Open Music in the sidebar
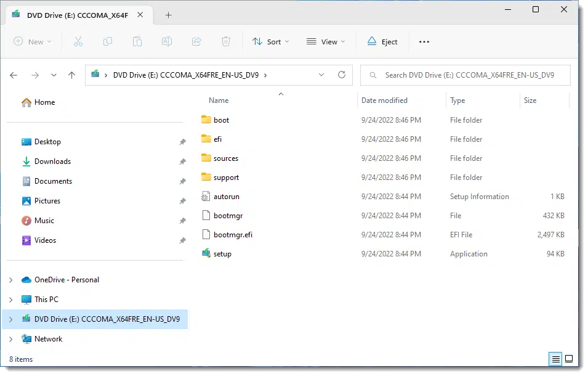 [38, 221]
